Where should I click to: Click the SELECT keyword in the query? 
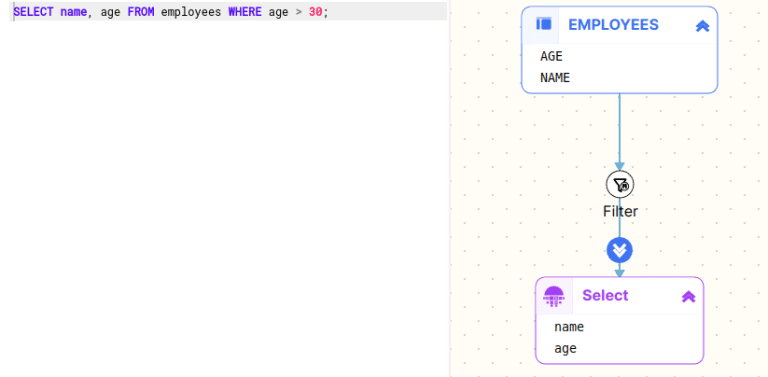(x=33, y=12)
